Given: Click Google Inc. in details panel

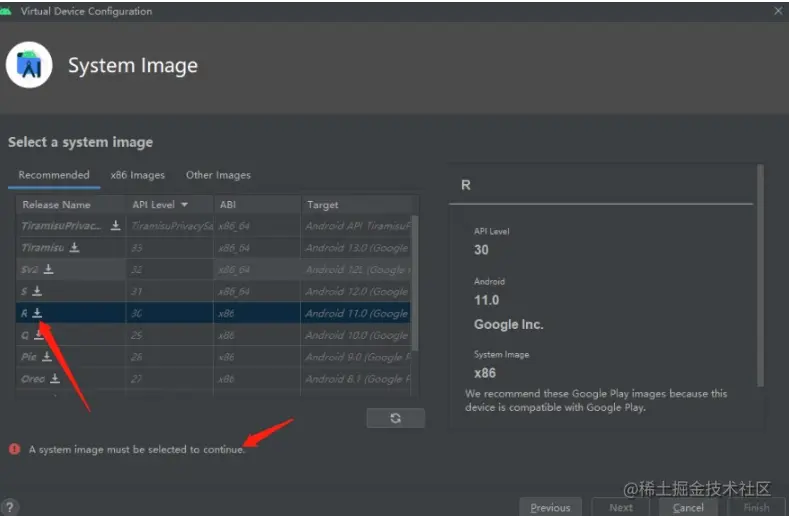Looking at the screenshot, I should click(508, 324).
